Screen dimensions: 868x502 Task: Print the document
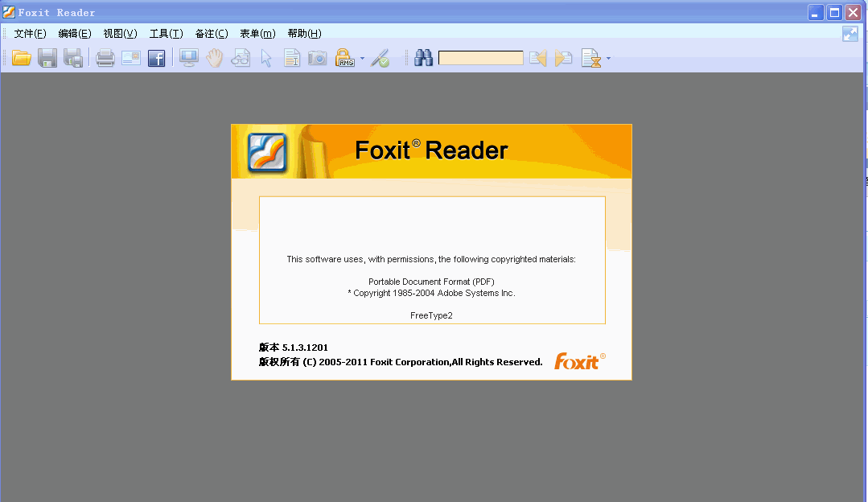tap(105, 57)
